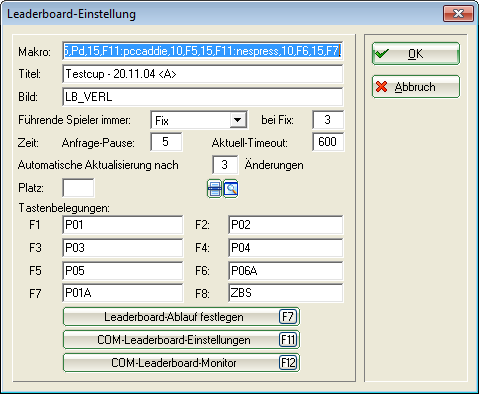Focus the Titel field with Testcup text
The height and width of the screenshot is (394, 479).
pyautogui.click(x=203, y=74)
